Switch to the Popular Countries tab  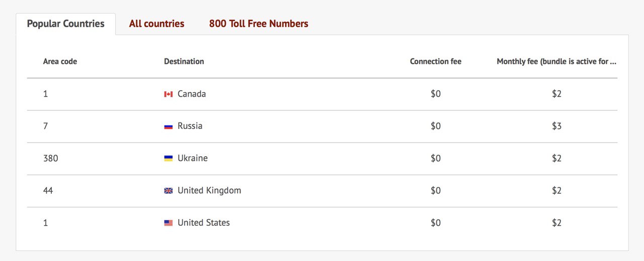(x=66, y=24)
